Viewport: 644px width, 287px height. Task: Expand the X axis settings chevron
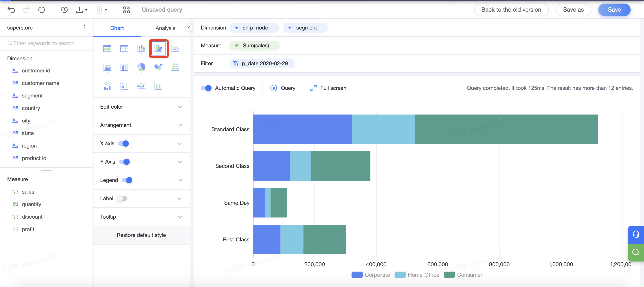pos(180,143)
